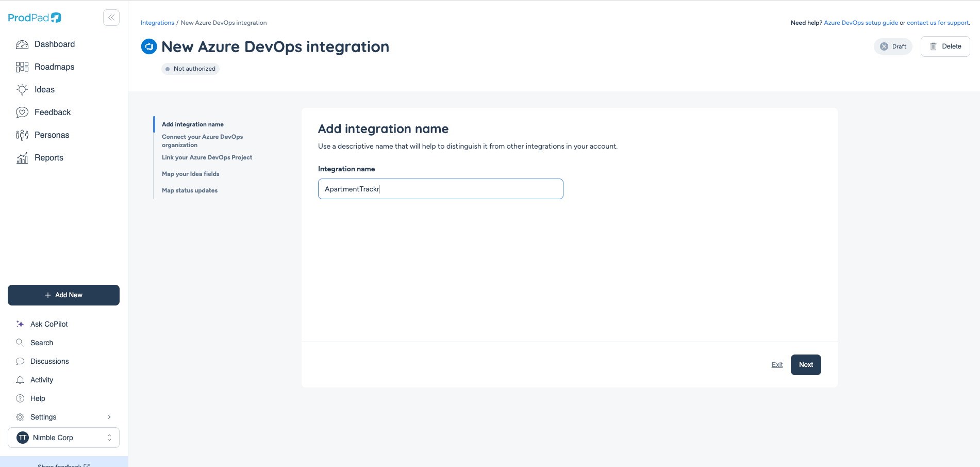Click the Personas people icon
The width and height of the screenshot is (980, 467).
pos(22,135)
